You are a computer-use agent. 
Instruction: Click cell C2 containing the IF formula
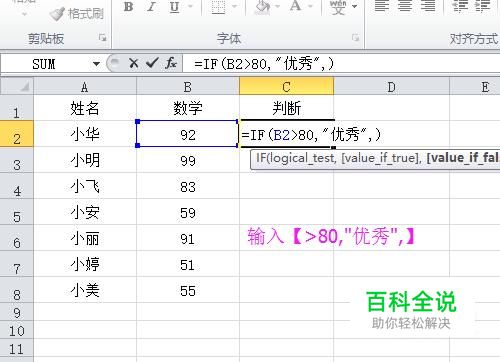tap(287, 134)
